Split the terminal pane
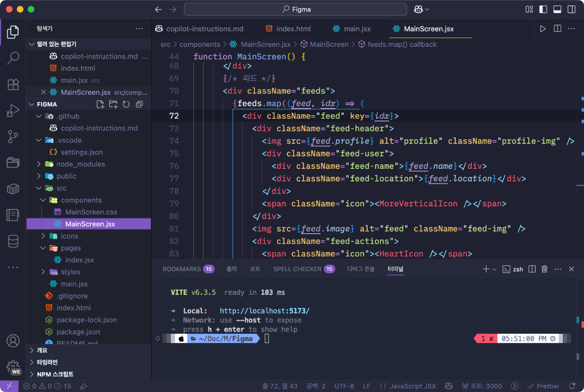This screenshot has width=584, height=392. (x=532, y=269)
